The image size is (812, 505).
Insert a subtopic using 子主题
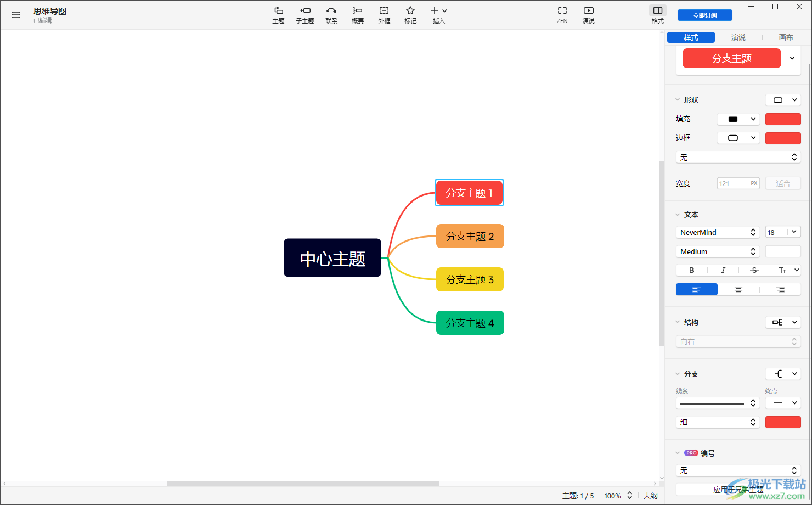[305, 15]
